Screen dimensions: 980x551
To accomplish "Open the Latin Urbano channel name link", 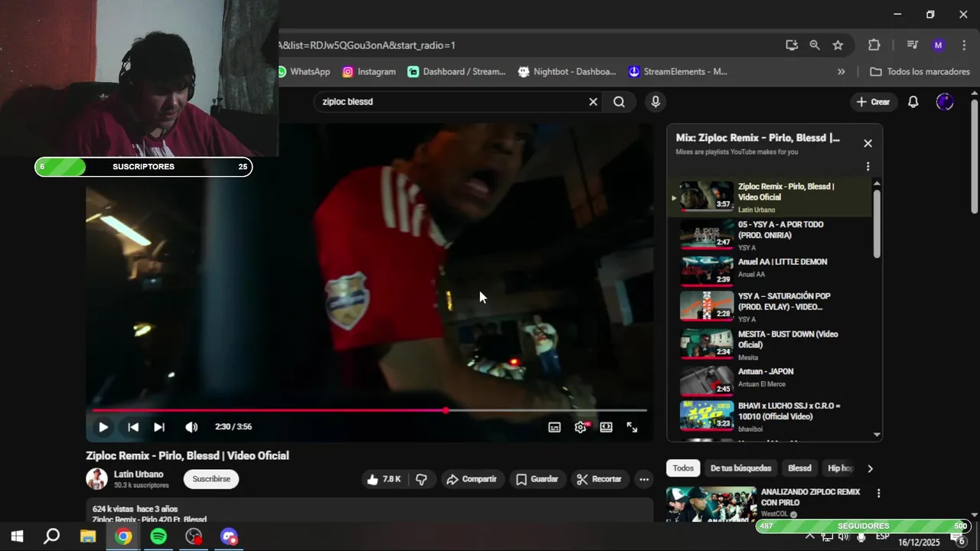I will (x=139, y=474).
